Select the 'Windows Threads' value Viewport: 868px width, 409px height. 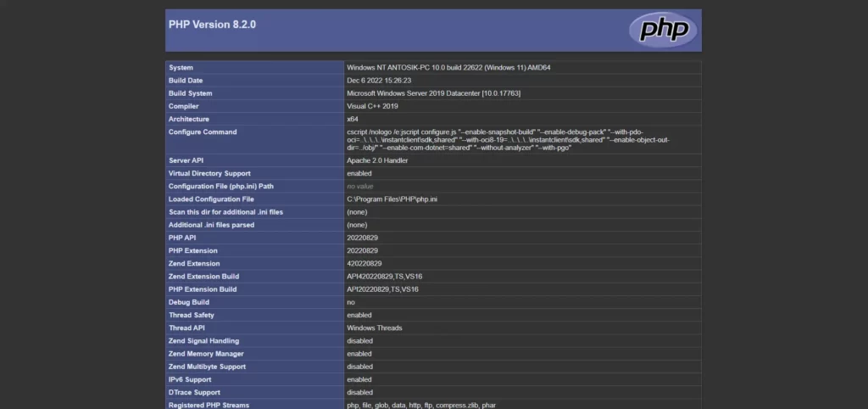[x=375, y=328]
